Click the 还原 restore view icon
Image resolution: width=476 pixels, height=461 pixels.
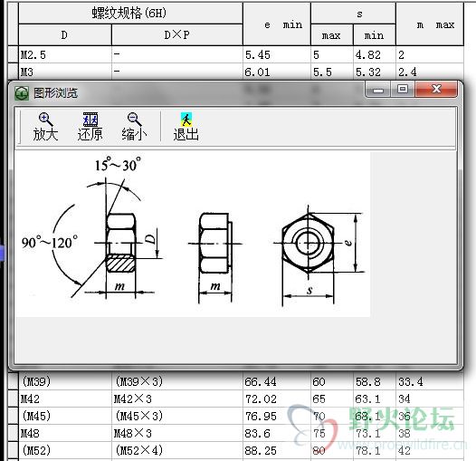(x=90, y=120)
